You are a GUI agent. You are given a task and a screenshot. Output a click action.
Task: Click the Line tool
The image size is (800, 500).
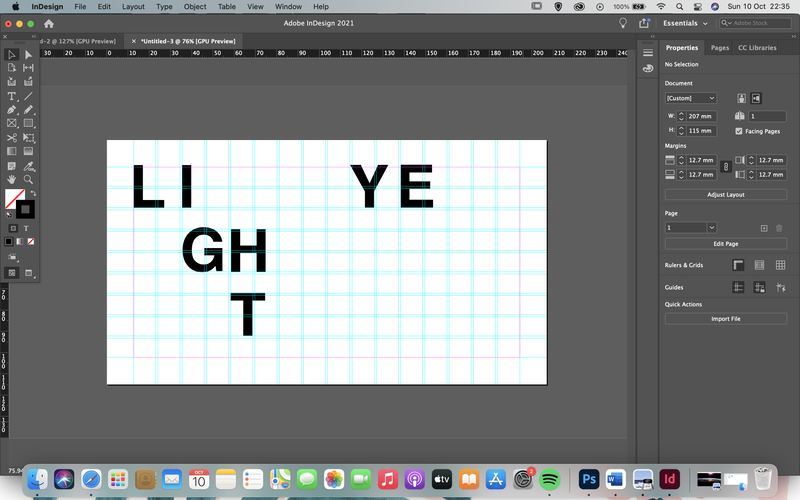[x=28, y=96]
